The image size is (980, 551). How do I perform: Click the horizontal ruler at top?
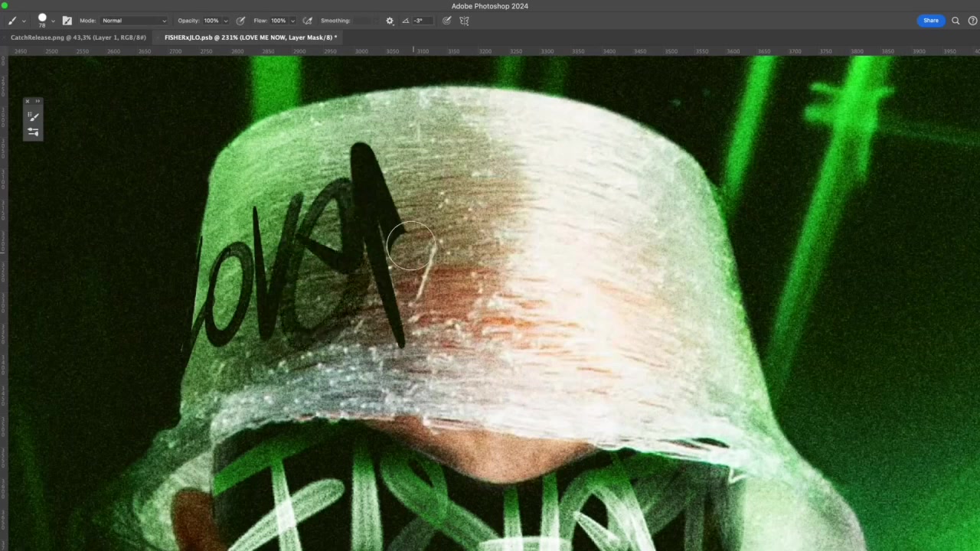(494, 51)
